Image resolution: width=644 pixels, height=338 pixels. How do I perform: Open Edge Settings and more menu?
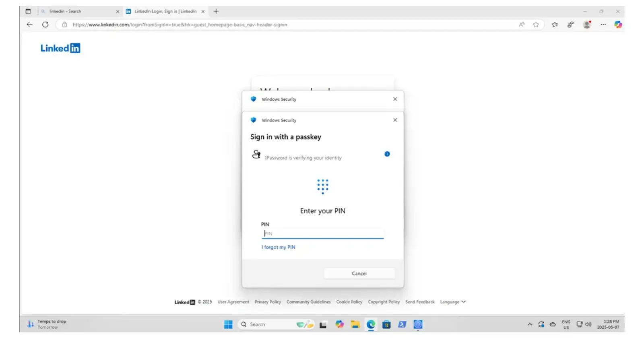coord(603,25)
